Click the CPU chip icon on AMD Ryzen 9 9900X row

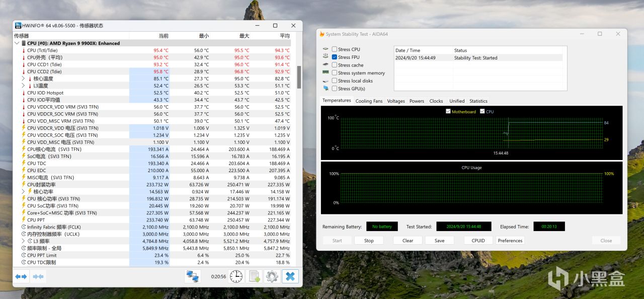pyautogui.click(x=23, y=43)
